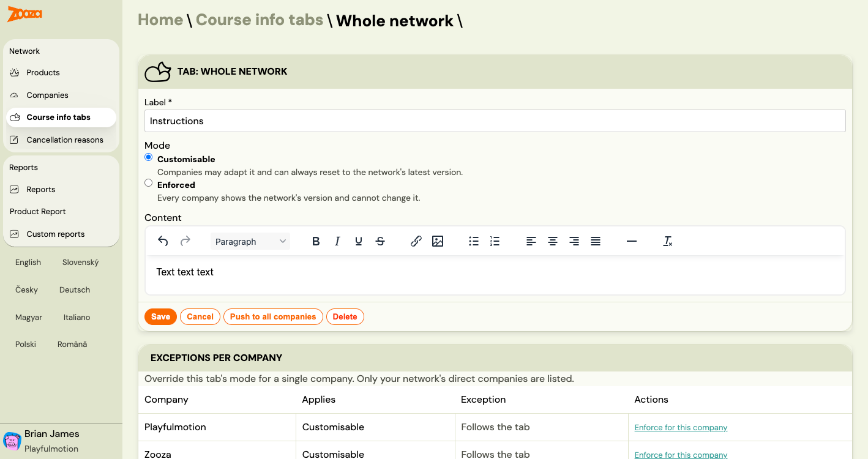The height and width of the screenshot is (459, 868).
Task: Align text to the left
Action: tap(531, 241)
